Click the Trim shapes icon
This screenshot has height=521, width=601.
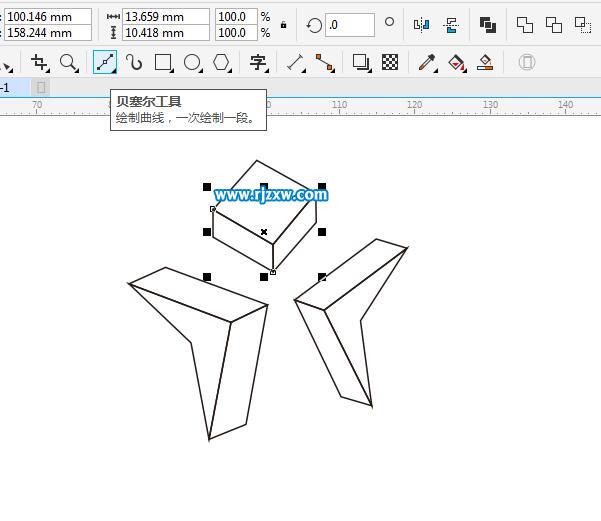pyautogui.click(x=553, y=25)
